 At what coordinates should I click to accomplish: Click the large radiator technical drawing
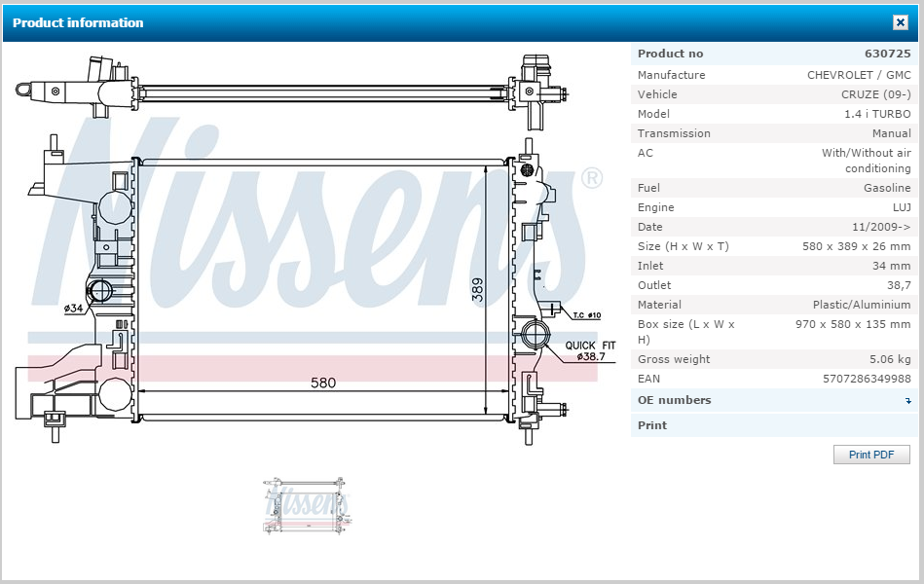point(315,248)
